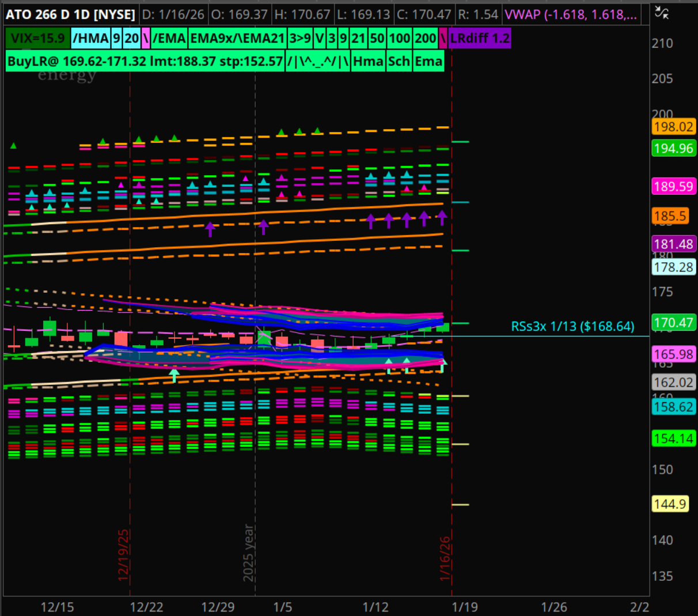Click the yellow 144.9 price bubble
Image resolution: width=698 pixels, height=616 pixels.
pyautogui.click(x=670, y=504)
